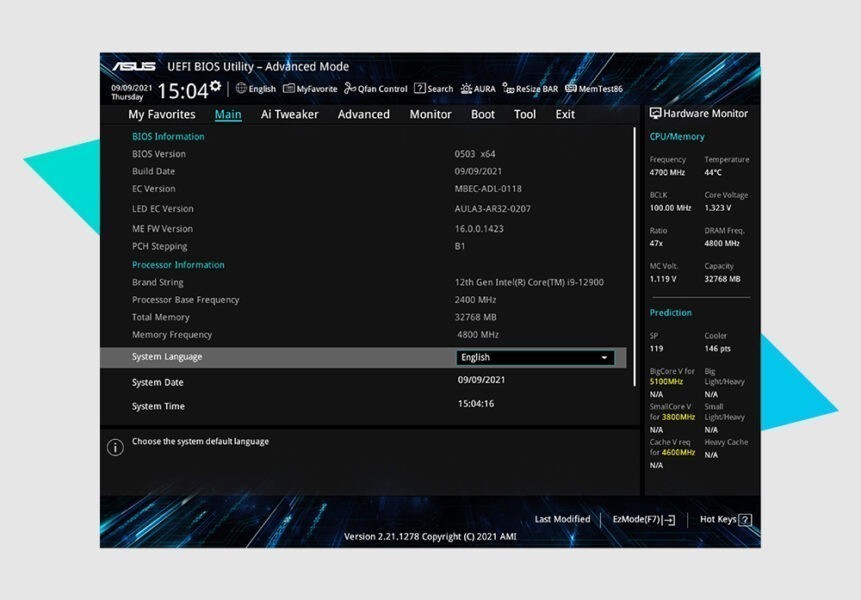Click the English language label in toolbar
This screenshot has height=600, width=861.
click(262, 88)
